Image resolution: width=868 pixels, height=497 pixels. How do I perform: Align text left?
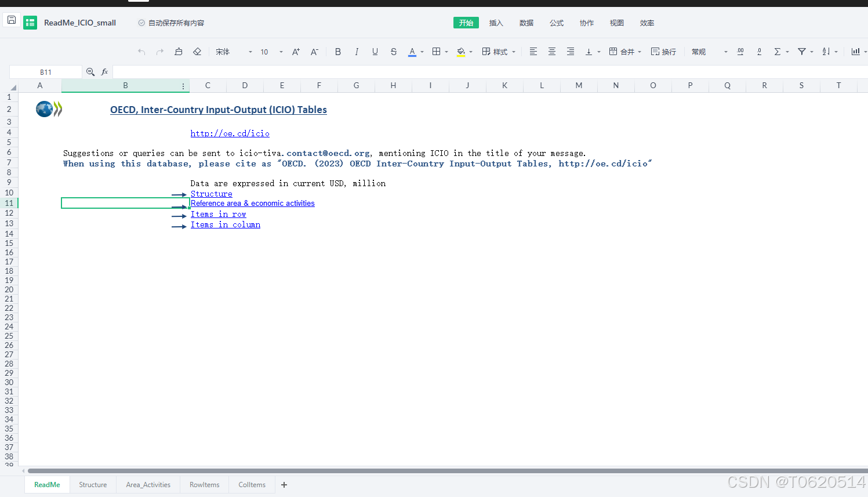click(533, 52)
